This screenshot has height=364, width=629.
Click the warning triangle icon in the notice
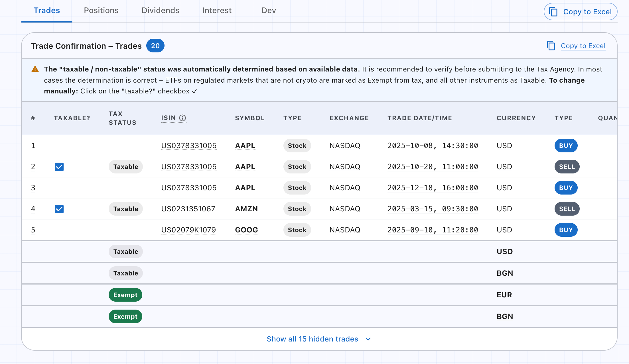pyautogui.click(x=35, y=69)
